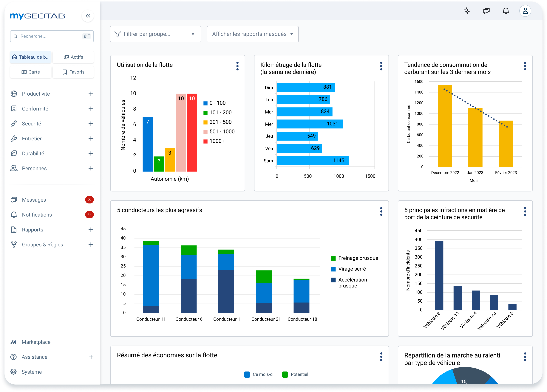Open options menu for Résumé des économies card

381,357
